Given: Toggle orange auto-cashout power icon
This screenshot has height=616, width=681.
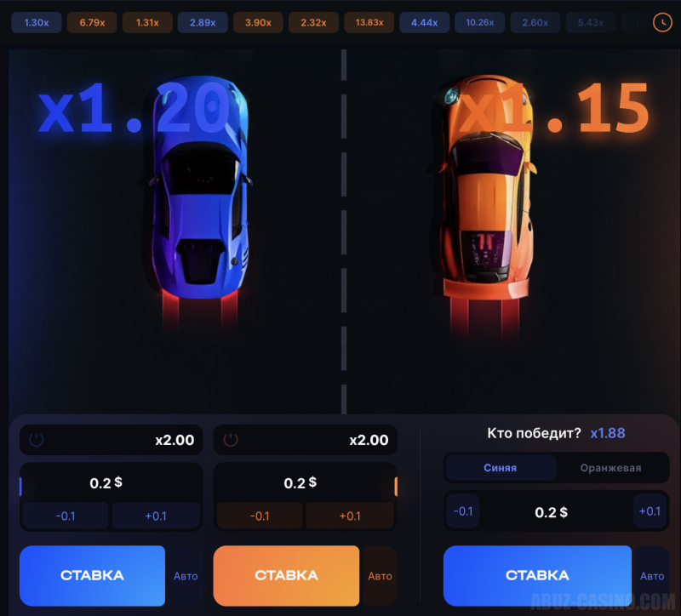Looking at the screenshot, I should (x=231, y=440).
